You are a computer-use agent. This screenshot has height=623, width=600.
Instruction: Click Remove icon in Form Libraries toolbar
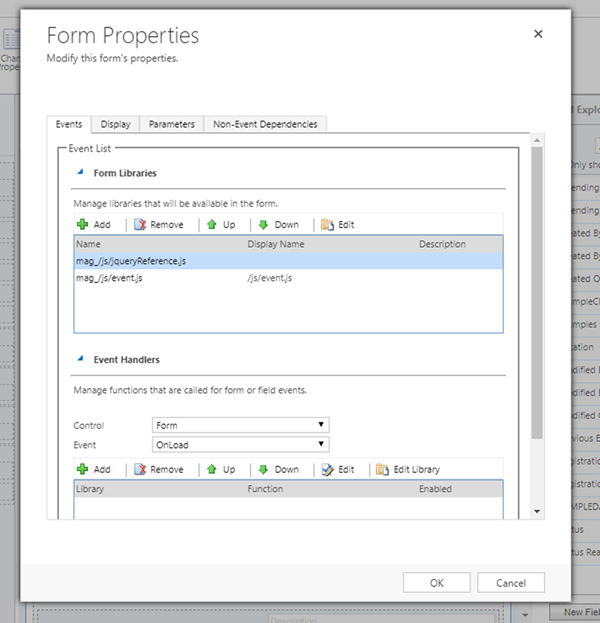pos(140,225)
